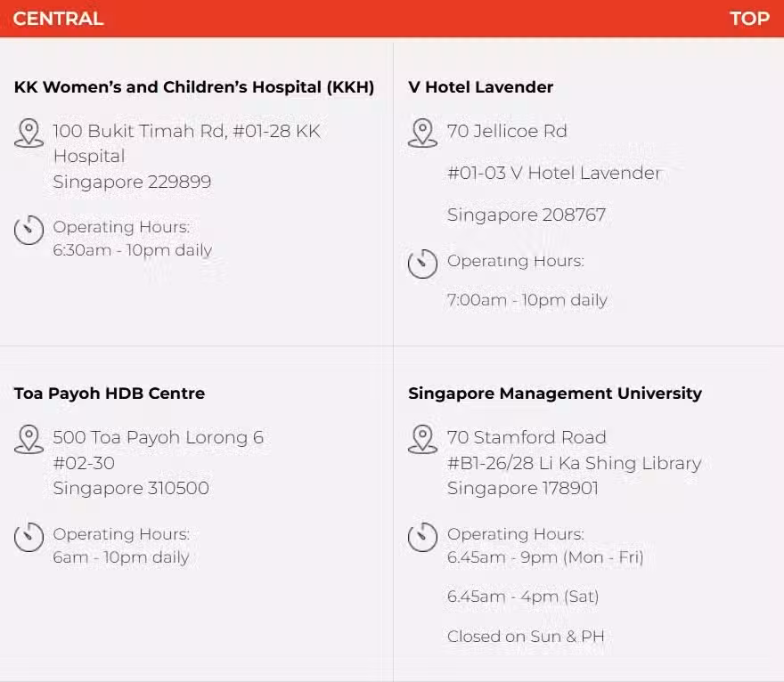Click the location pin for V Hotel Lavender
Screen dimensions: 784x682
(x=422, y=133)
